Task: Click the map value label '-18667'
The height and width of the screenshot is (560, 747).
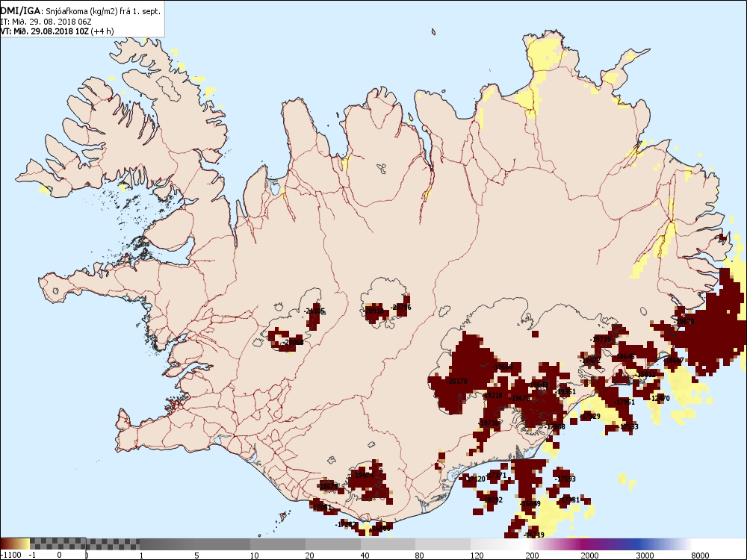Action: click(673, 361)
